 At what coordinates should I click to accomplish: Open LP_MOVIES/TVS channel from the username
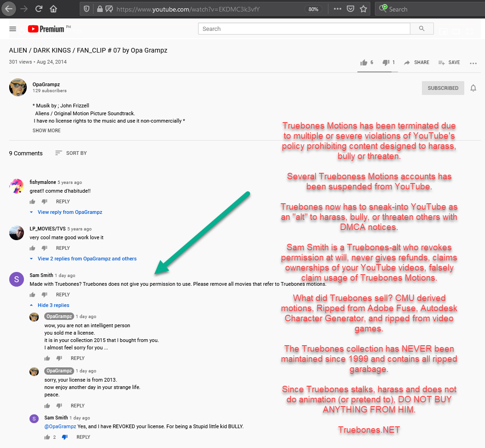(x=47, y=229)
